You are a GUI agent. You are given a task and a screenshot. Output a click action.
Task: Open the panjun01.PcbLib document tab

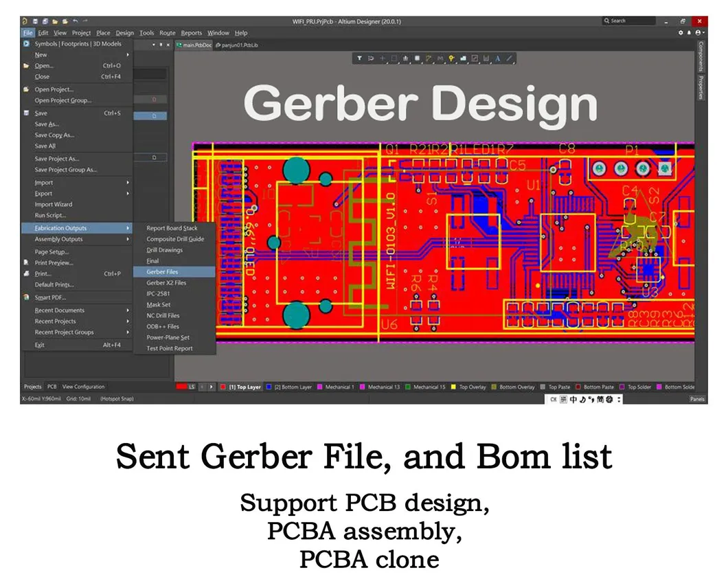(x=239, y=45)
